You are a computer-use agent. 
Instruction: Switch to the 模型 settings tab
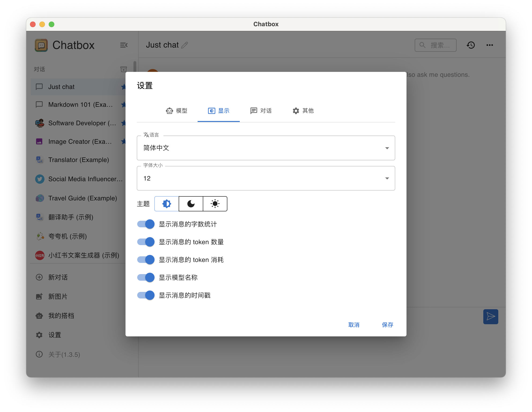(177, 111)
